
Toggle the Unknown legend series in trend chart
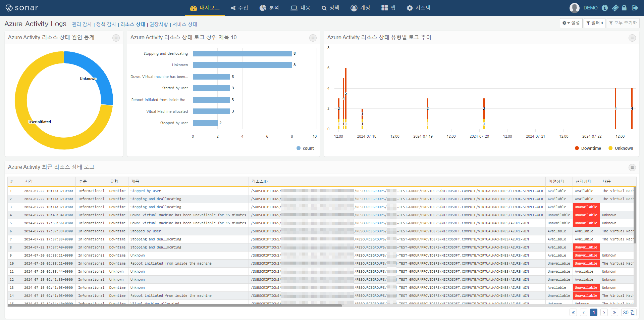[621, 148]
